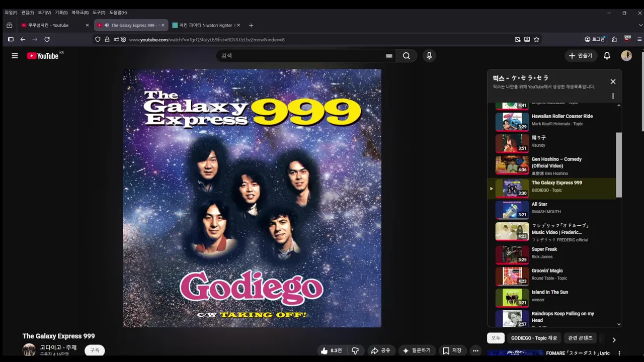Open the 보기(V) menu

(x=44, y=13)
